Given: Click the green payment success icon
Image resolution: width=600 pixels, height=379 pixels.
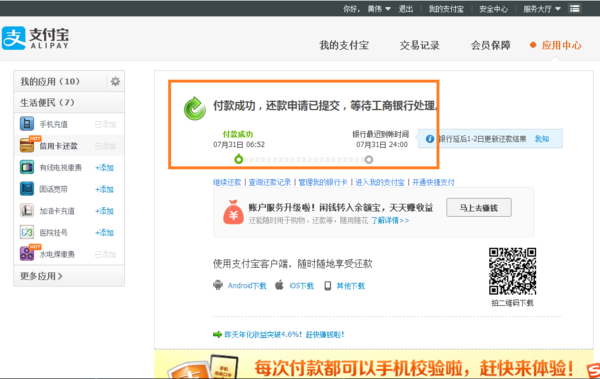Looking at the screenshot, I should click(x=195, y=109).
